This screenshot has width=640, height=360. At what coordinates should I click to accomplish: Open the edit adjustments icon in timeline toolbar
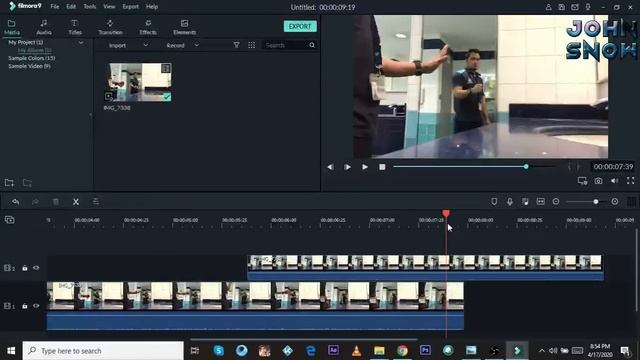[96, 201]
